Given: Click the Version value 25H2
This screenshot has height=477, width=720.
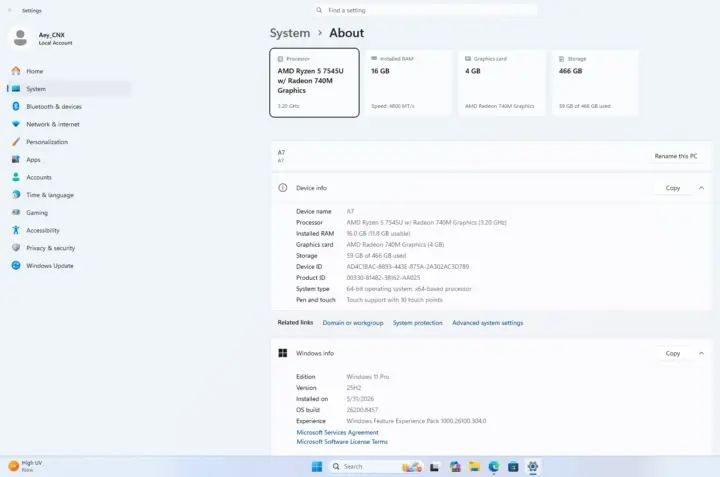Looking at the screenshot, I should click(354, 388).
